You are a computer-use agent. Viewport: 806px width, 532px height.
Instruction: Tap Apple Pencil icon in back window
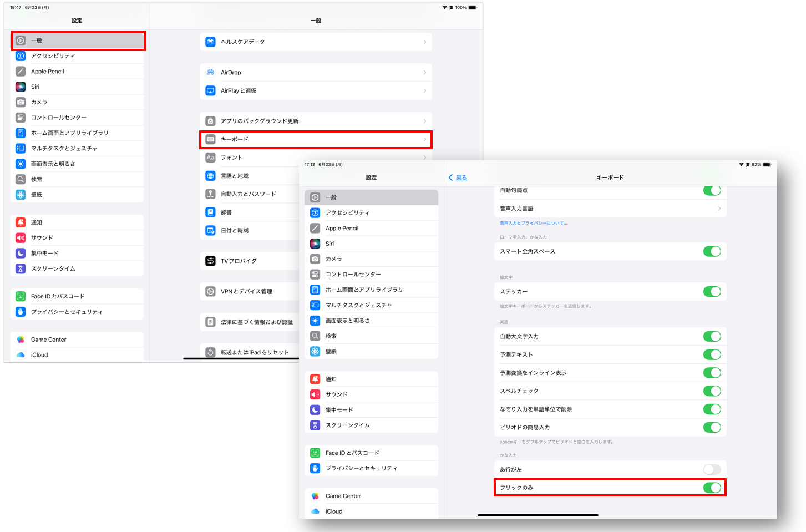click(x=21, y=72)
